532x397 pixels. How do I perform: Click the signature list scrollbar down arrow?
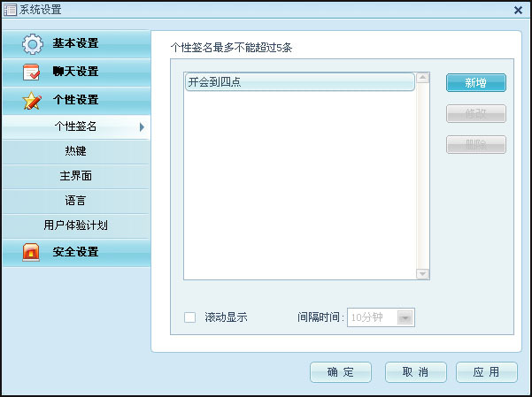(x=423, y=274)
